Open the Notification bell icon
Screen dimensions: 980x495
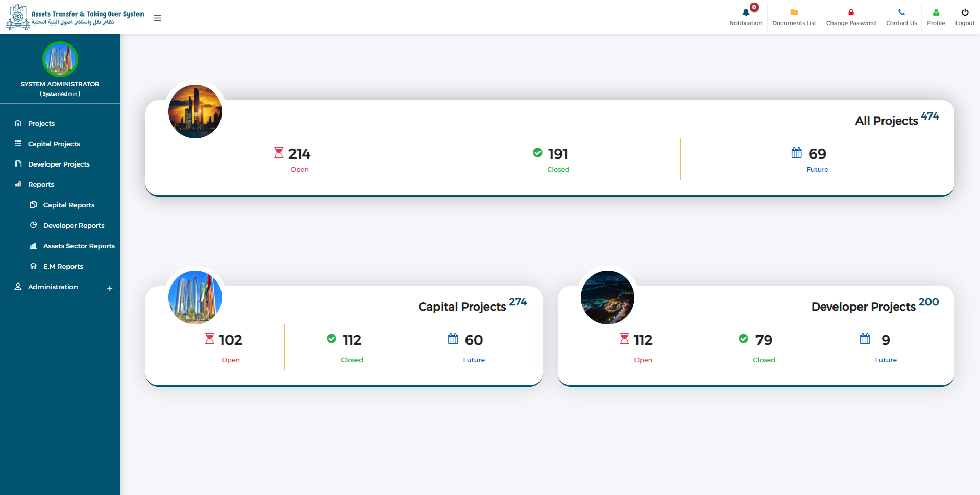[x=746, y=12]
